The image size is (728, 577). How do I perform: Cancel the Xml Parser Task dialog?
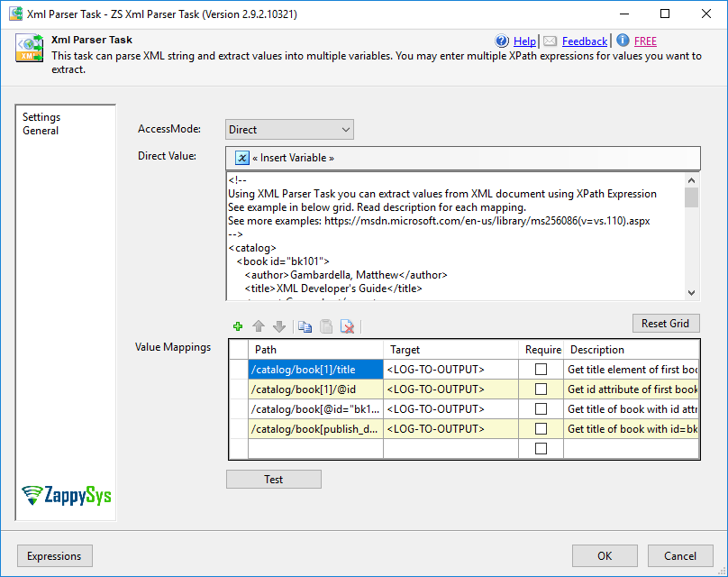pos(680,556)
